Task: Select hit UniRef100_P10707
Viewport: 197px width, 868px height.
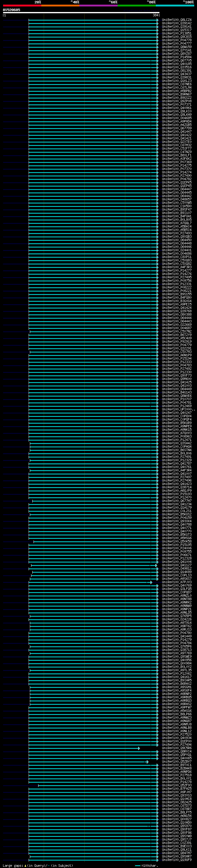Action: pyautogui.click(x=176, y=399)
